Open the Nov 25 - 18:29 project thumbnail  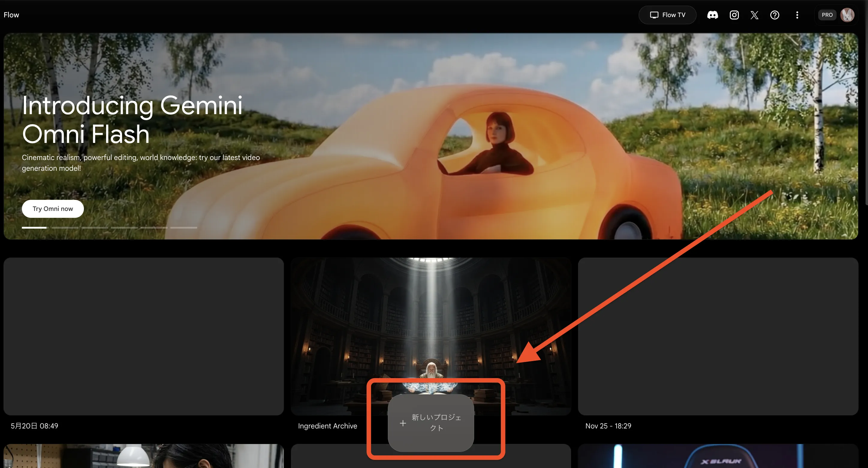coord(718,336)
